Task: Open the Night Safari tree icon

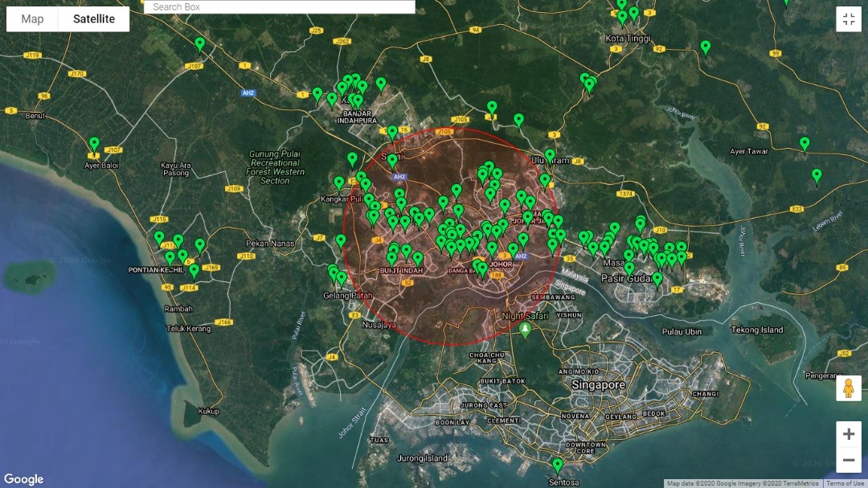Action: [x=525, y=330]
